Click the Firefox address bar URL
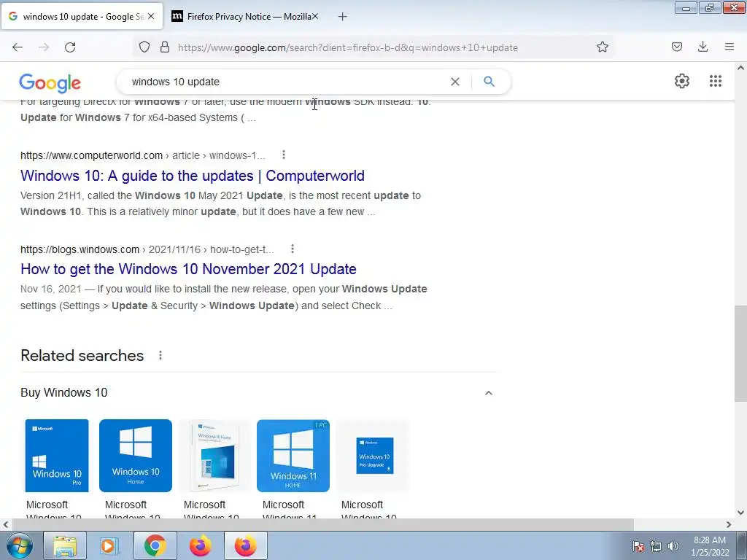747x560 pixels. pyautogui.click(x=348, y=47)
